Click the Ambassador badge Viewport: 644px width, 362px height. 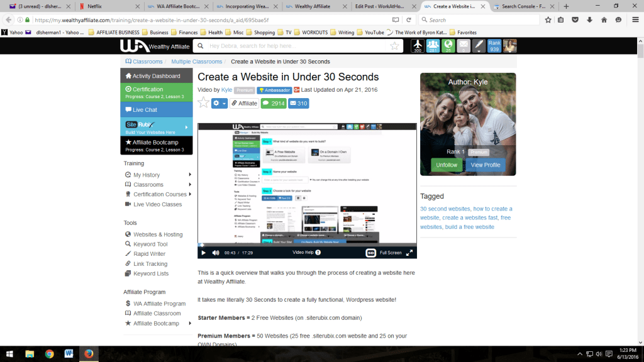[274, 90]
